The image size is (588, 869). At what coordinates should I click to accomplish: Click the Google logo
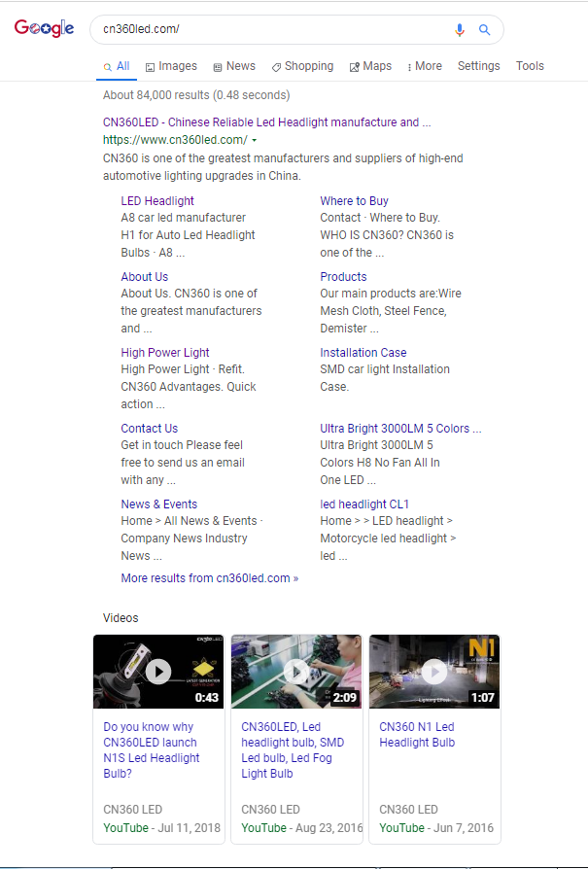[45, 28]
